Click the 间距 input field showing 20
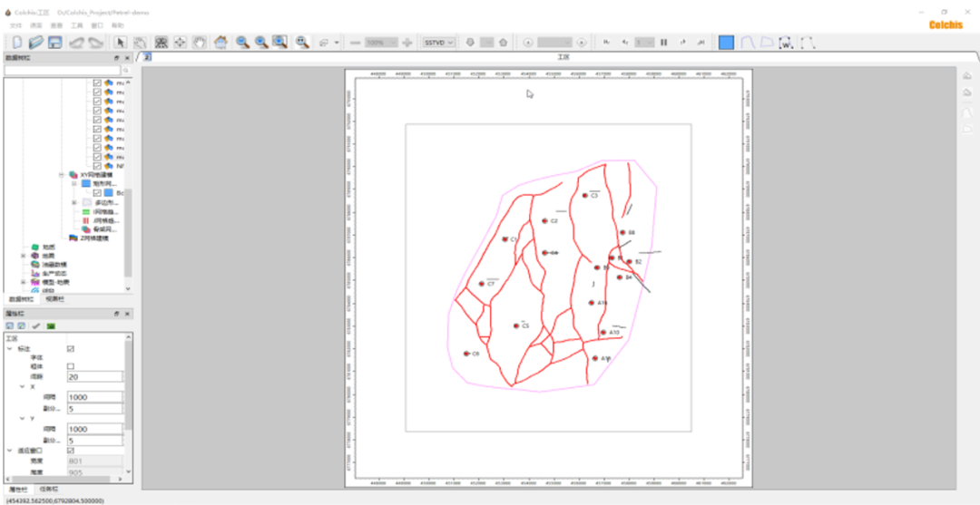Image resolution: width=980 pixels, height=505 pixels. coord(94,376)
